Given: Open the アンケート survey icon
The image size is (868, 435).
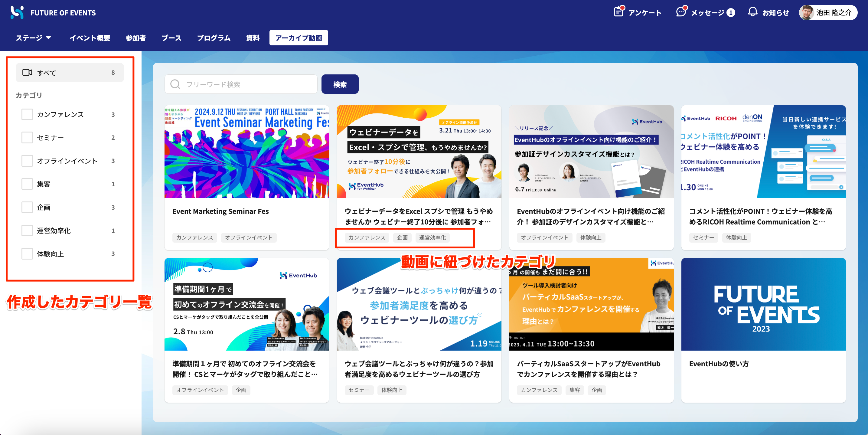Looking at the screenshot, I should pos(619,12).
